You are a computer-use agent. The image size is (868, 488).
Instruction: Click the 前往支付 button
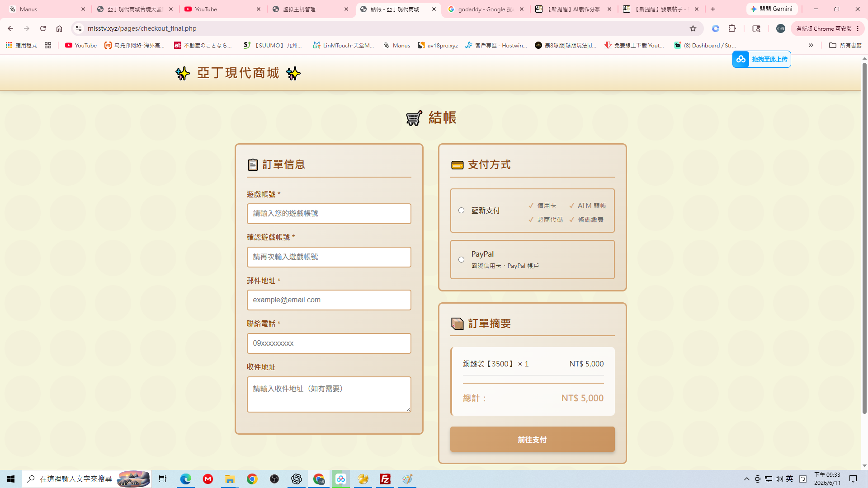click(x=532, y=439)
